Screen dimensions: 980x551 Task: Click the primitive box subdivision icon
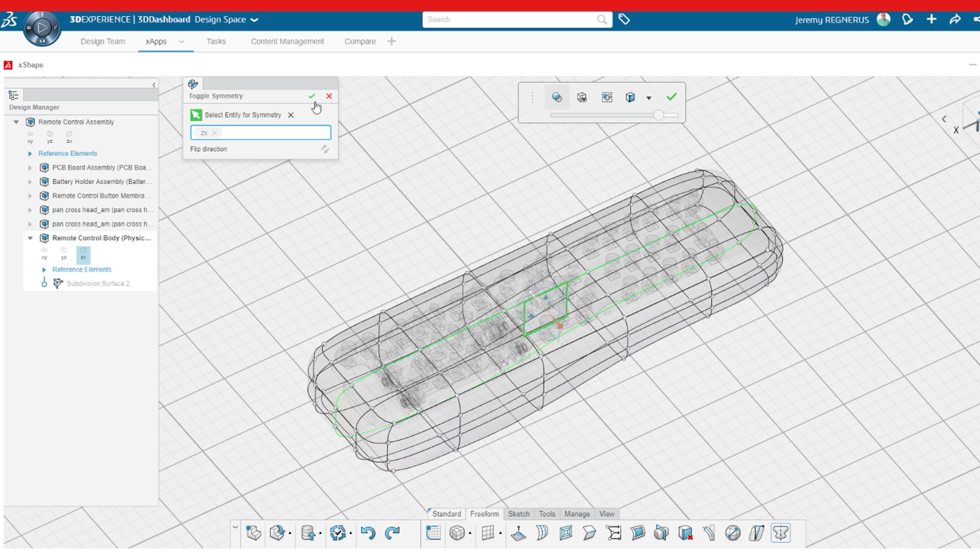[x=457, y=533]
